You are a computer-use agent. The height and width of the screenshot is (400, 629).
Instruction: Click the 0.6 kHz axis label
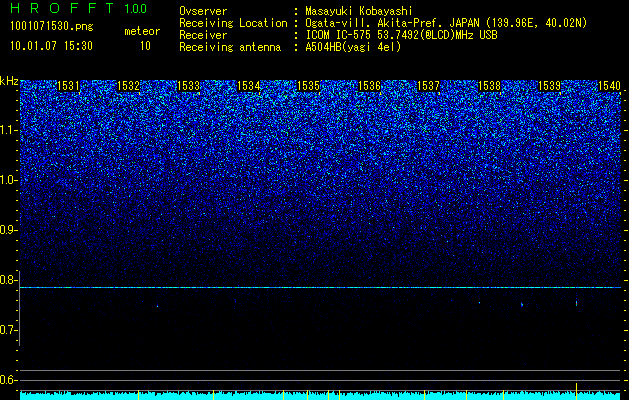[x=9, y=380]
